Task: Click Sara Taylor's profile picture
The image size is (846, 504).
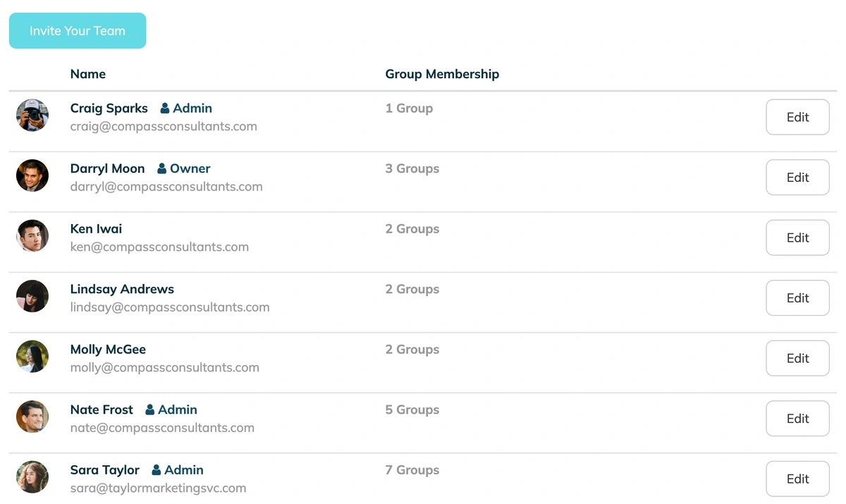Action: coord(32,477)
